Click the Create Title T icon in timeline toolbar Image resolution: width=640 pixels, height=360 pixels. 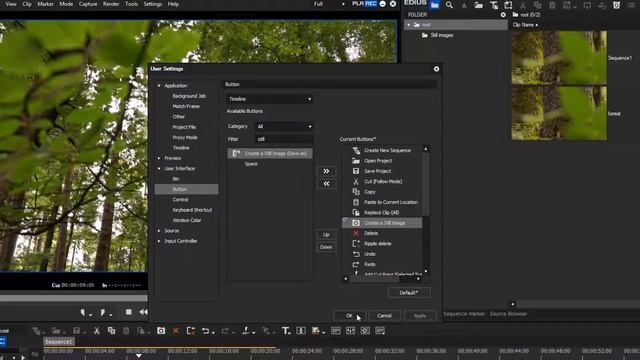click(285, 331)
